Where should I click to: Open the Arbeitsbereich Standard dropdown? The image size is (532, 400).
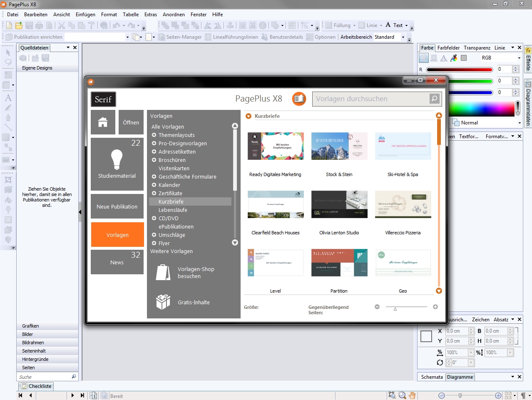(403, 37)
